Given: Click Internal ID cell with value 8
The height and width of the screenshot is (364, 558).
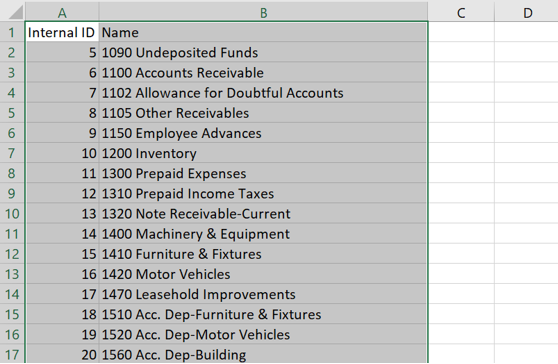Looking at the screenshot, I should click(62, 113).
